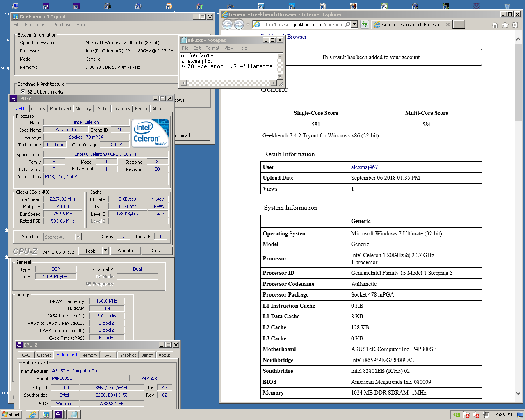Image resolution: width=525 pixels, height=420 pixels.
Task: Click the network tray icon
Action: pos(486,415)
